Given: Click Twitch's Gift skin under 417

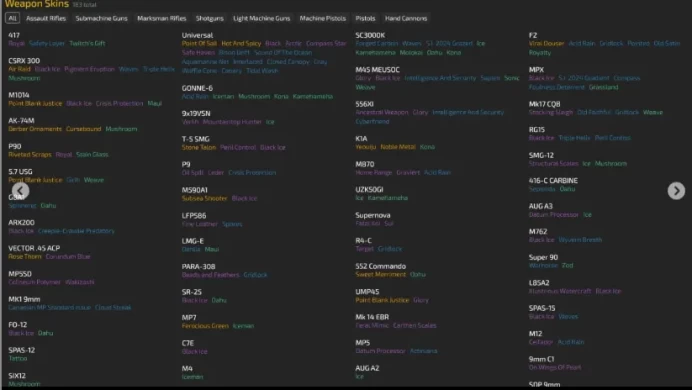Looking at the screenshot, I should pyautogui.click(x=87, y=43).
